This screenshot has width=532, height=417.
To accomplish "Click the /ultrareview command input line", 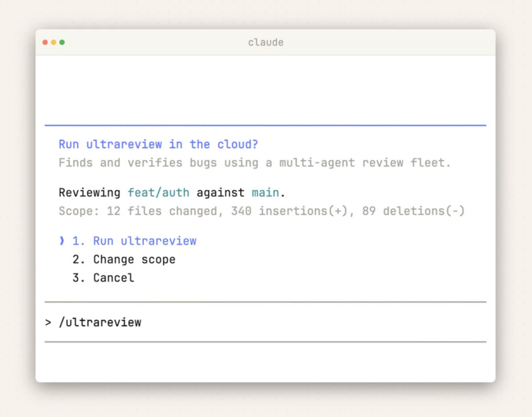I will click(x=100, y=322).
